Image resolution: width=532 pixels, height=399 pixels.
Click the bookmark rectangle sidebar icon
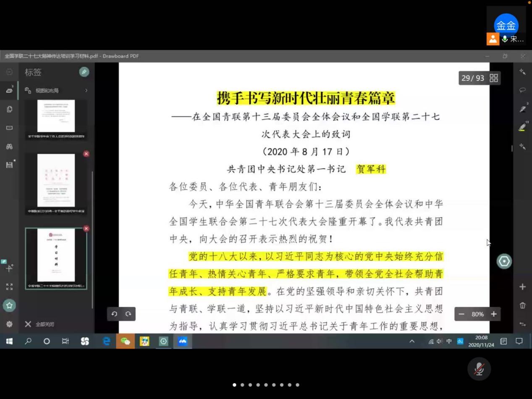tap(9, 128)
